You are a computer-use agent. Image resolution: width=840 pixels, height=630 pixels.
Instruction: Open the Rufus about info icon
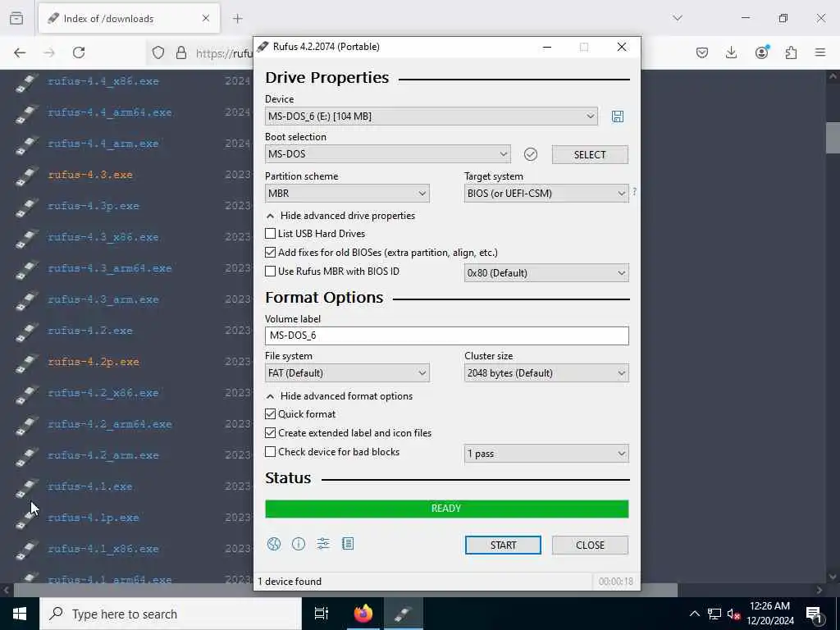299,545
